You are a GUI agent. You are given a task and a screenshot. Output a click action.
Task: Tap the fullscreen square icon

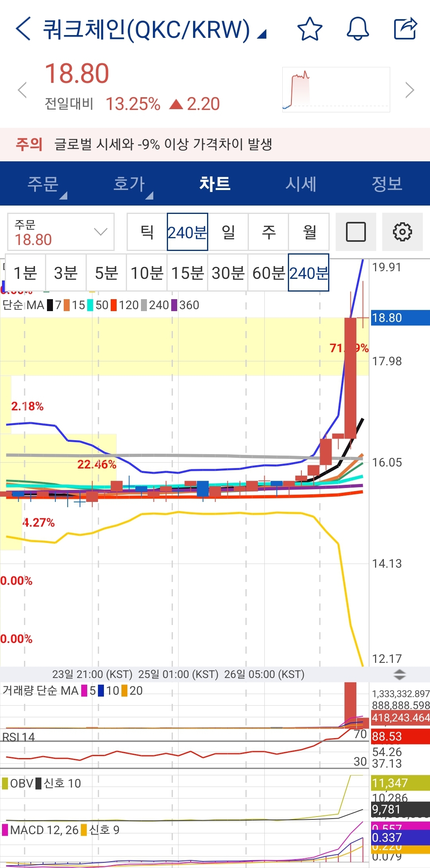356,232
